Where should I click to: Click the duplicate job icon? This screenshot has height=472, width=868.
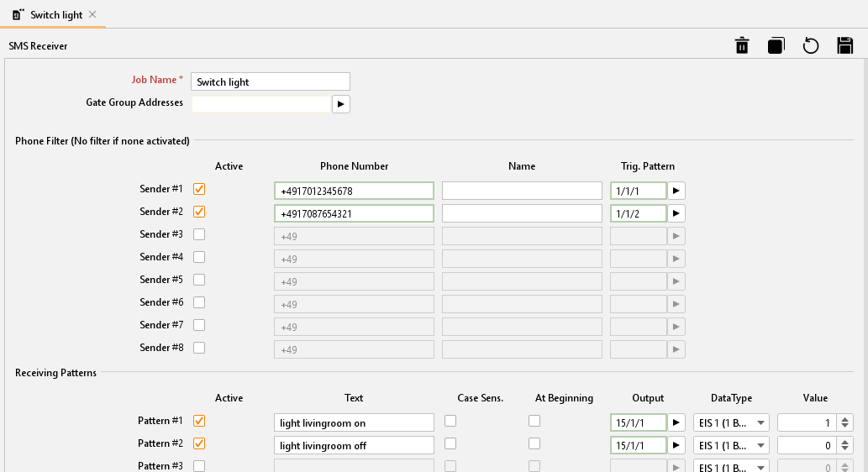tap(776, 45)
